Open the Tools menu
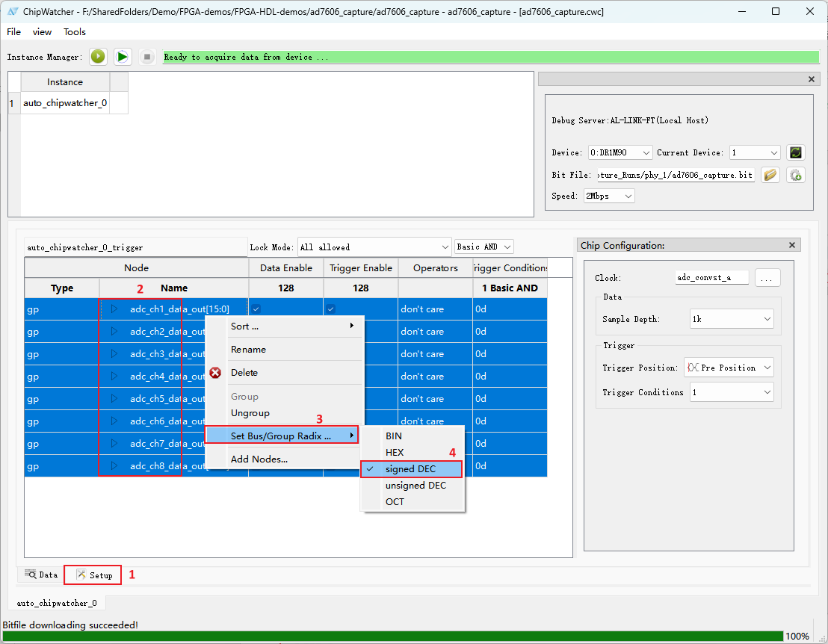 pos(75,31)
